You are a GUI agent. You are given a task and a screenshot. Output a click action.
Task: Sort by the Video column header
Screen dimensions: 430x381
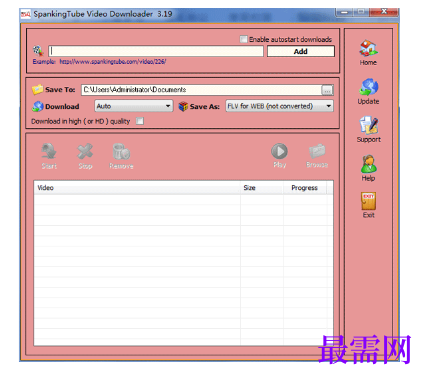137,188
